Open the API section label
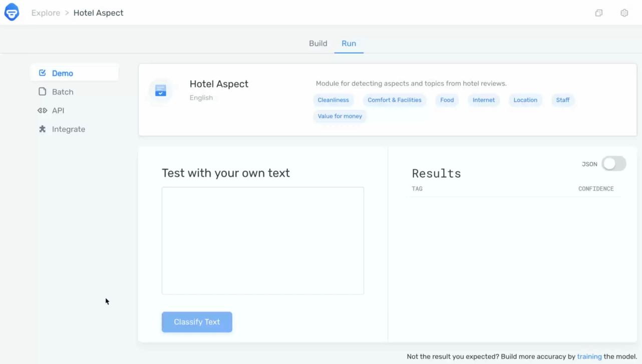This screenshot has height=364, width=642. tap(58, 111)
